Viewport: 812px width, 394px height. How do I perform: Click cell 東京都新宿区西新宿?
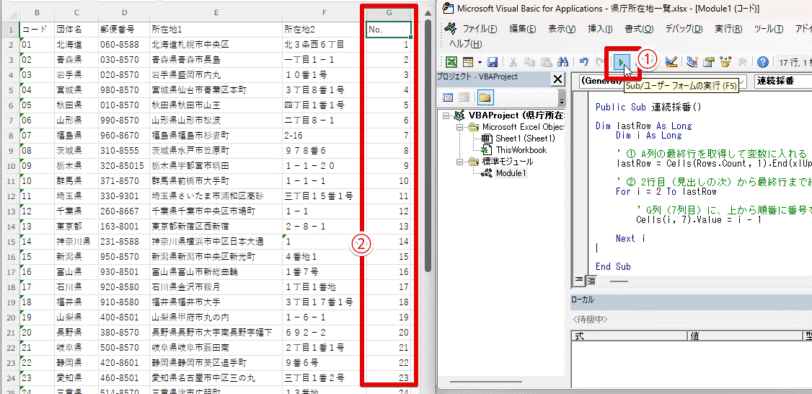click(x=215, y=226)
